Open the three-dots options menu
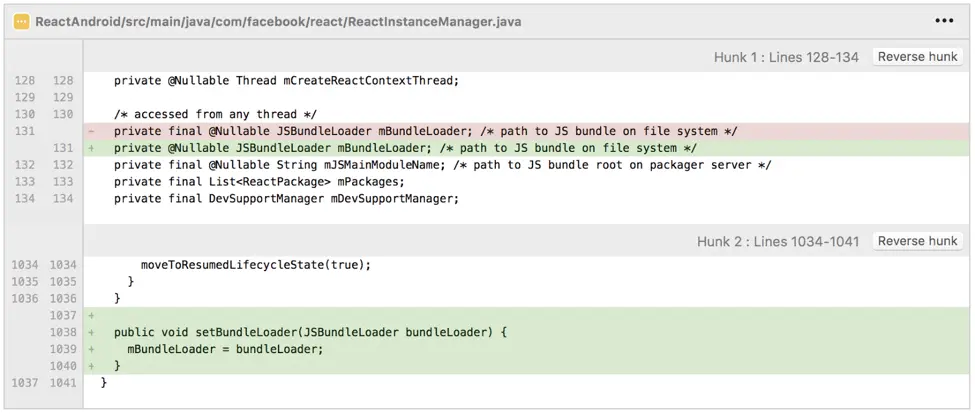Image resolution: width=975 pixels, height=414 pixels. 944,21
